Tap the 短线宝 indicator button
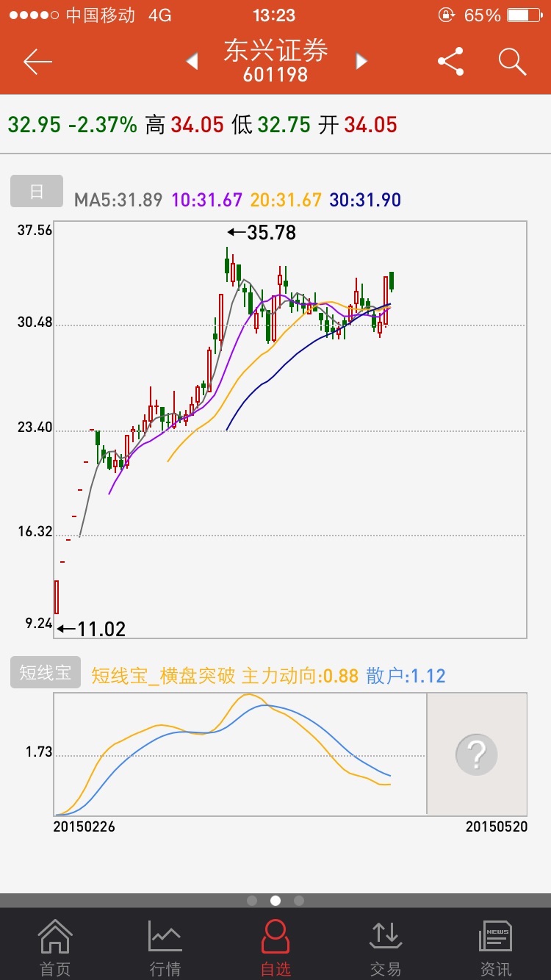 point(46,672)
